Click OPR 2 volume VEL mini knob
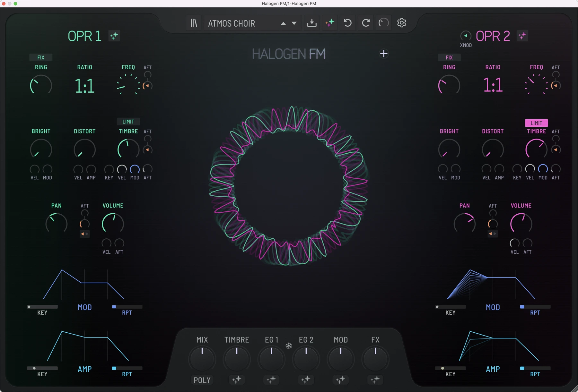 514,243
